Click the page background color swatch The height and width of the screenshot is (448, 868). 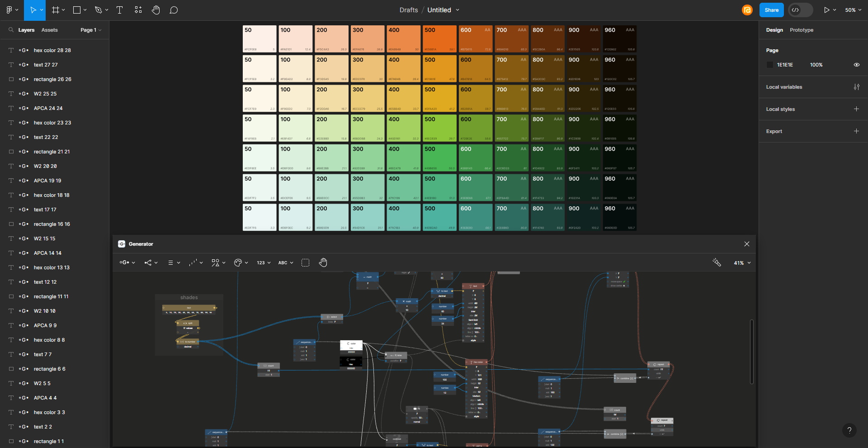coord(770,65)
